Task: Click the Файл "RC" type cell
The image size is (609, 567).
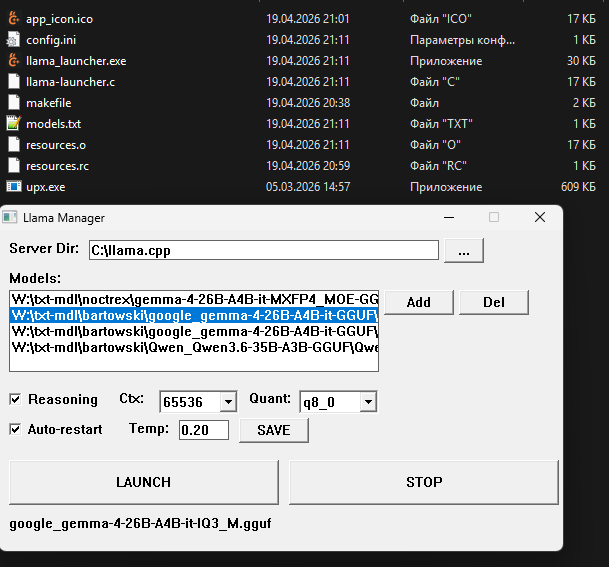Action: 438,166
